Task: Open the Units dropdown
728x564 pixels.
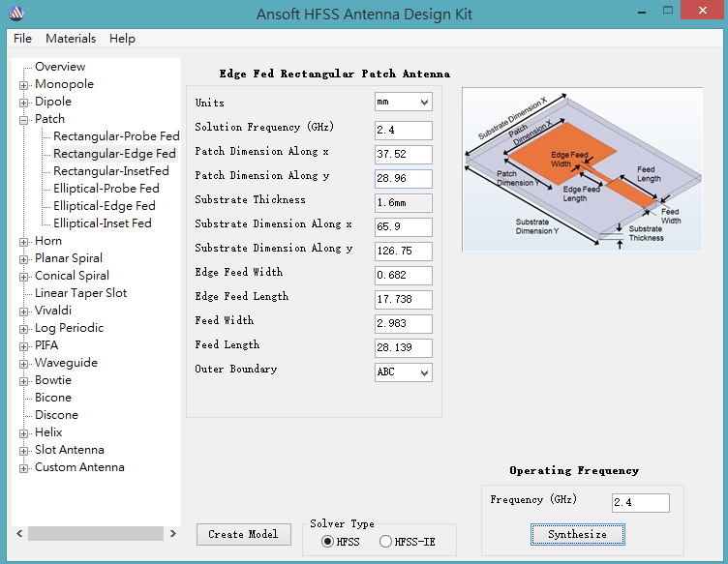Action: 404,102
